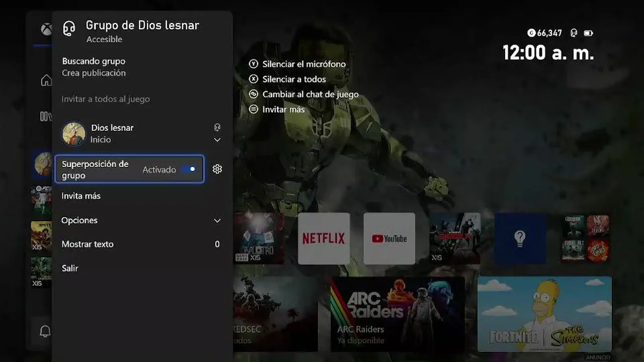Open the Balatro game tile
Image resolution: width=644 pixels, height=362 pixels.
[259, 238]
